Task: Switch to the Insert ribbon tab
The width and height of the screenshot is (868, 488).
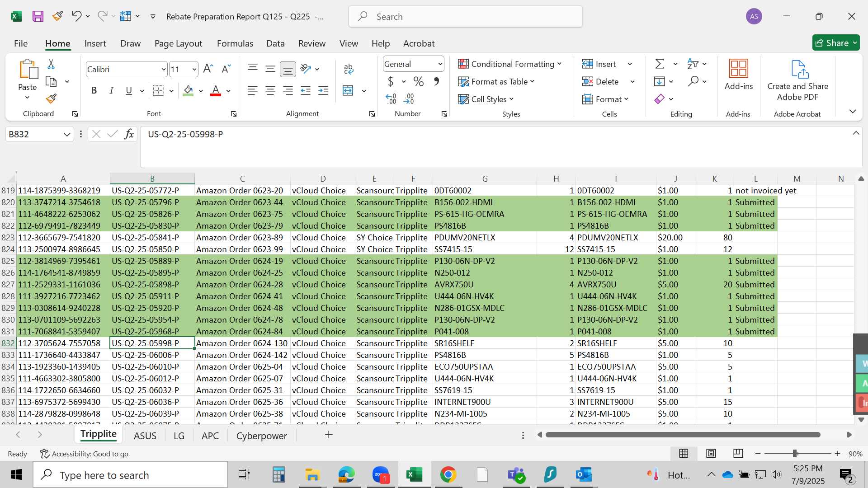Action: point(95,43)
